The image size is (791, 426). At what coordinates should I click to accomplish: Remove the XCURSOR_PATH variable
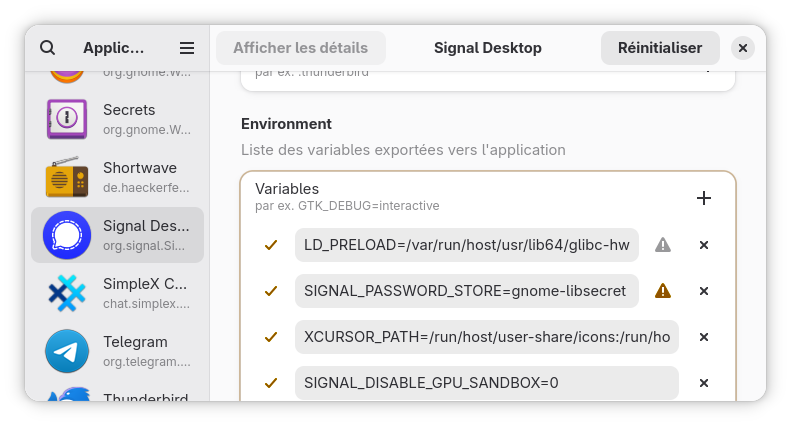704,337
